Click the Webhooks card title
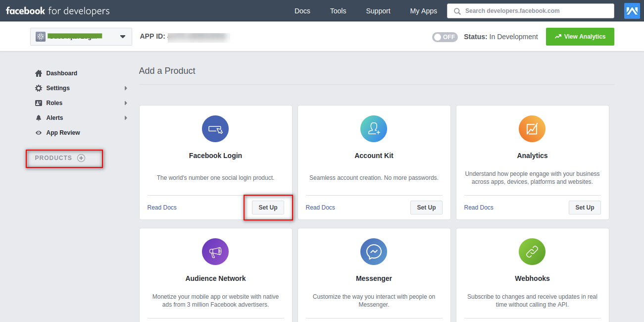644x322 pixels. [532, 278]
